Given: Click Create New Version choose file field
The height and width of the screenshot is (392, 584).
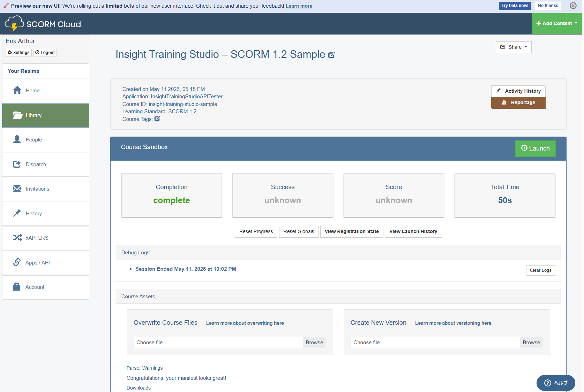Looking at the screenshot, I should click(x=435, y=343).
